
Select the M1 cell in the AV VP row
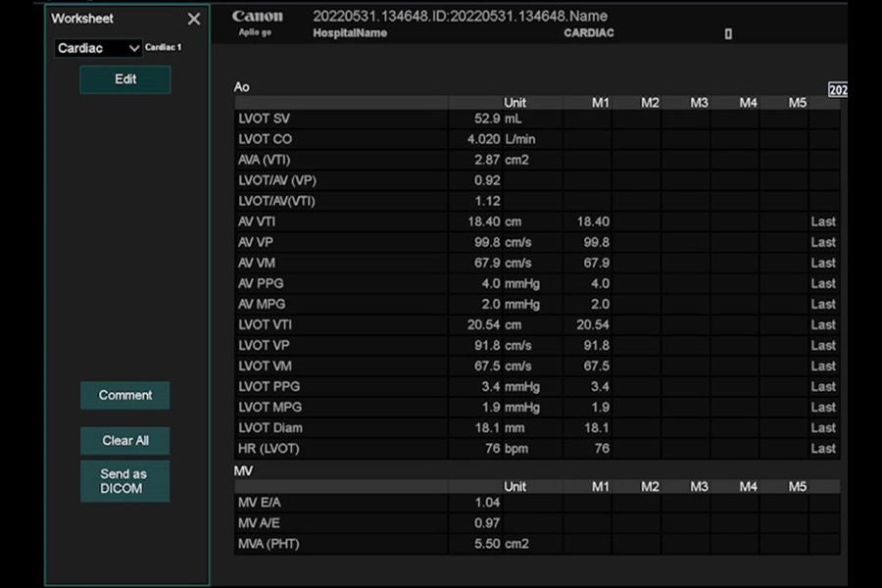click(x=587, y=242)
